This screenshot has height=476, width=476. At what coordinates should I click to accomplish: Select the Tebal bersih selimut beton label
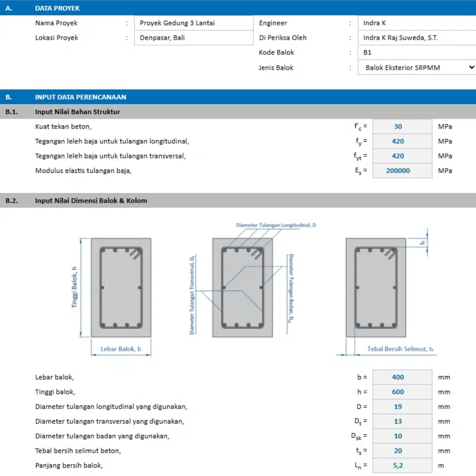coord(78,451)
